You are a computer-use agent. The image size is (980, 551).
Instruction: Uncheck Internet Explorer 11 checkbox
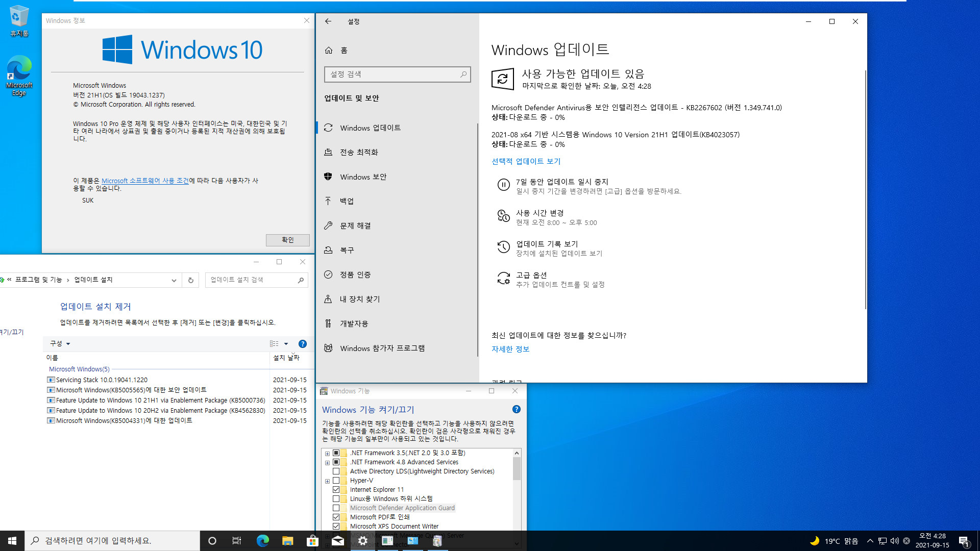[x=336, y=490]
